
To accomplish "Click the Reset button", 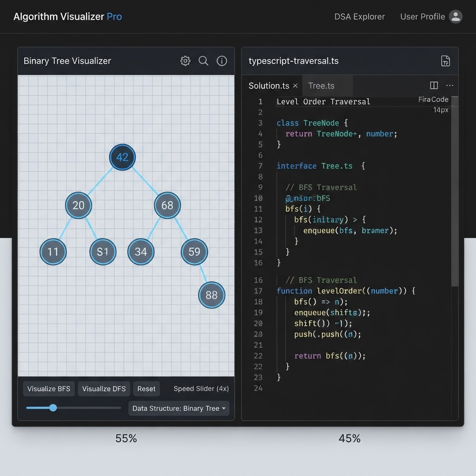I will point(146,389).
